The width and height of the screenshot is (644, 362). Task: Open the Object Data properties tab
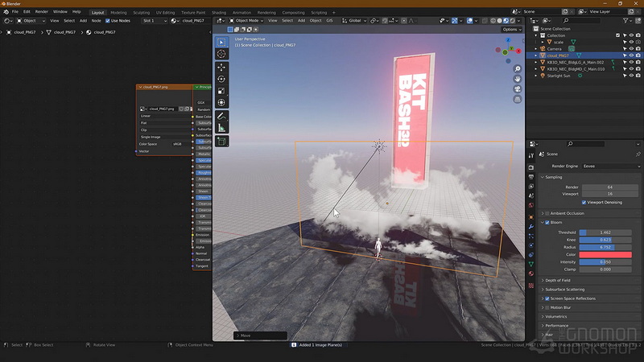[x=531, y=265]
